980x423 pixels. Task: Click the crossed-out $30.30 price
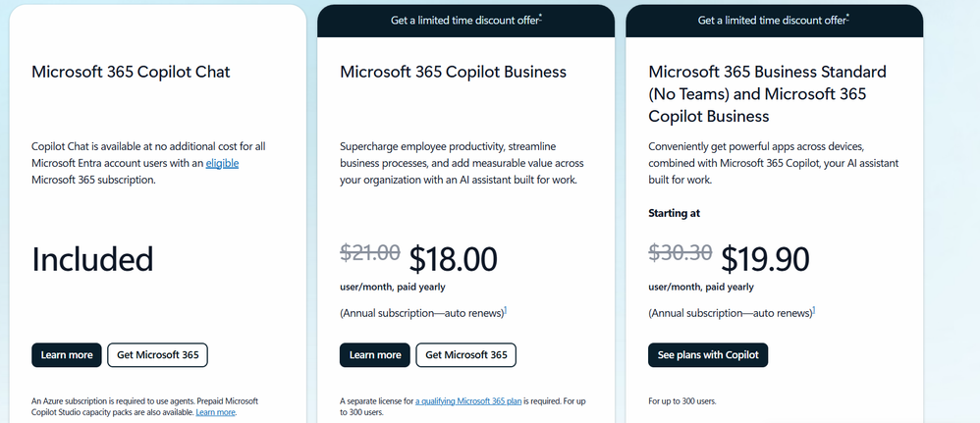coord(680,253)
